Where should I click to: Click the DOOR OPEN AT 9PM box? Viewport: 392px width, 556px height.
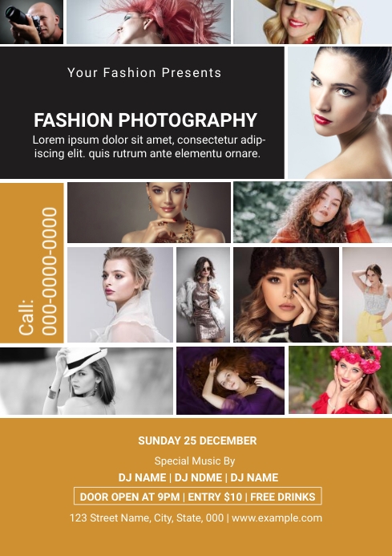click(x=198, y=496)
